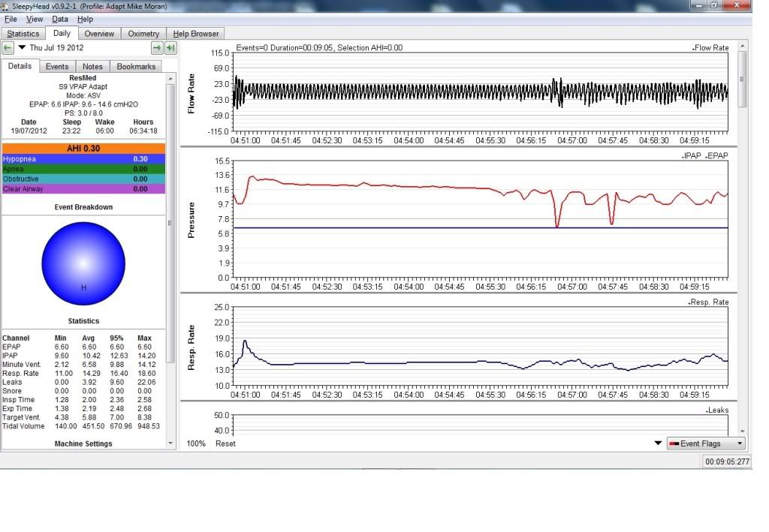Go to the previous day with the left arrow
769x532 pixels.
click(8, 48)
